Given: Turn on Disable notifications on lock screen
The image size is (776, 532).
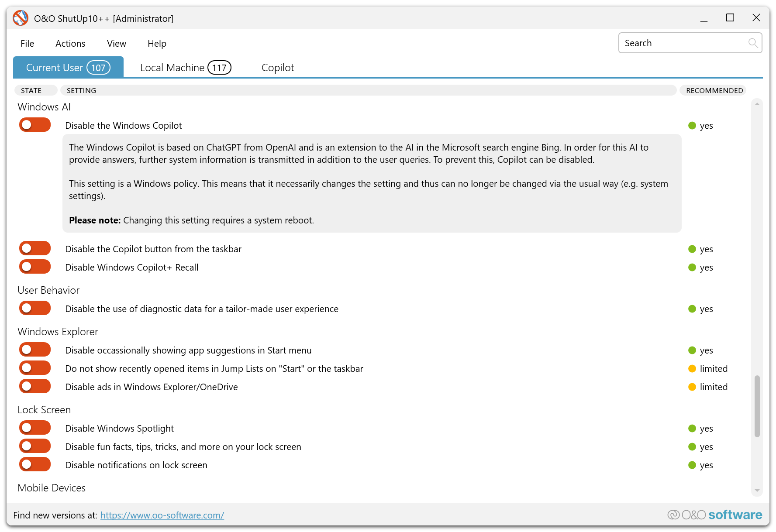Looking at the screenshot, I should tap(35, 465).
